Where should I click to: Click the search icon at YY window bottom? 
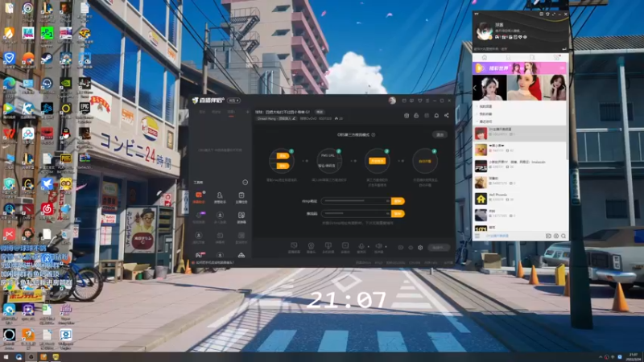563,236
